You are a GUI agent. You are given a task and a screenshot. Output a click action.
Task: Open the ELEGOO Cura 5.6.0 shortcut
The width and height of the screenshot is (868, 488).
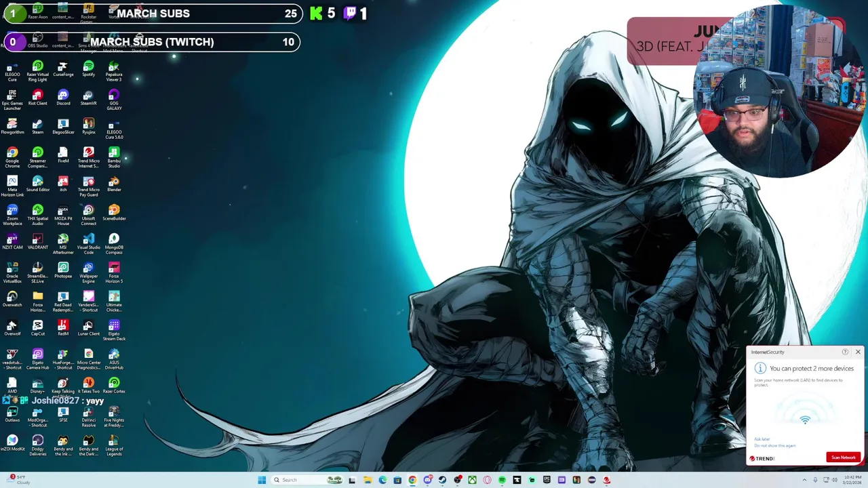[x=114, y=129]
